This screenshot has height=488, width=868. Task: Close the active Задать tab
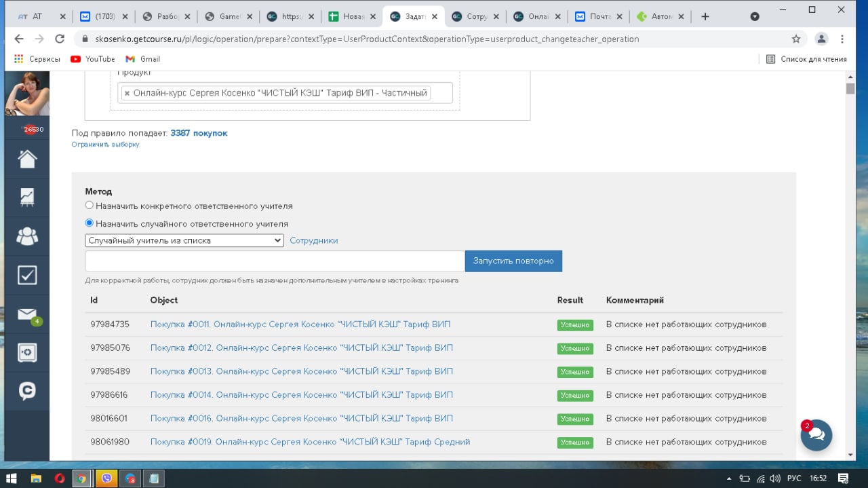[x=434, y=16]
